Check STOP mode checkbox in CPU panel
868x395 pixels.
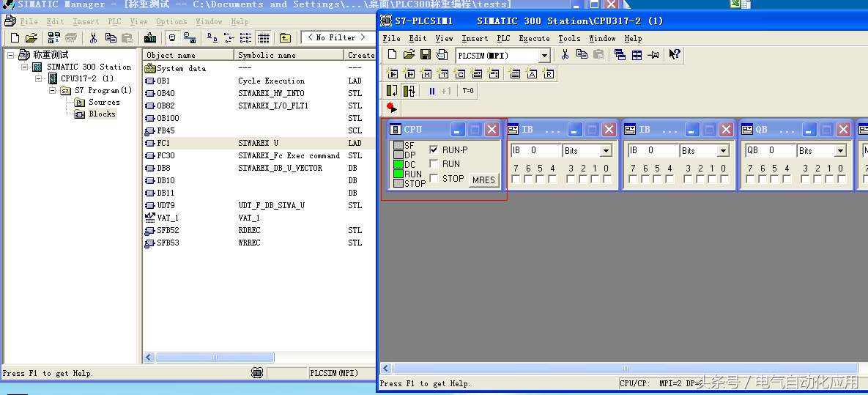pyautogui.click(x=434, y=178)
